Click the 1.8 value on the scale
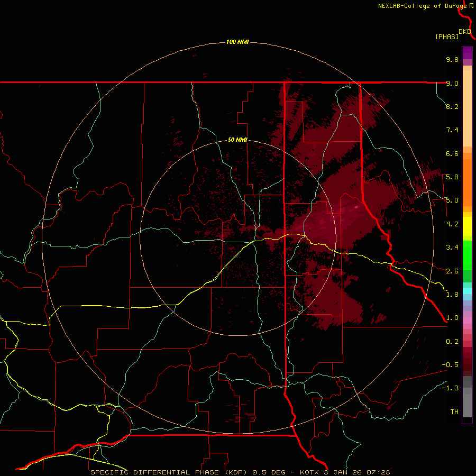The width and height of the screenshot is (476, 476). (452, 294)
